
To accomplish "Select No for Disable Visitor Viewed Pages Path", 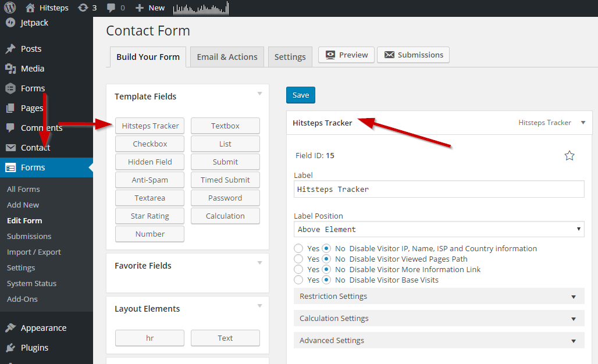I will click(326, 259).
